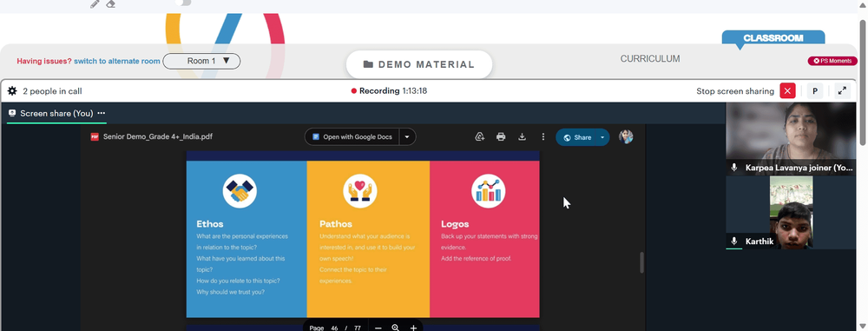Screen dimensions: 868x331
Task: Click the Logos heading
Action: tap(455, 224)
